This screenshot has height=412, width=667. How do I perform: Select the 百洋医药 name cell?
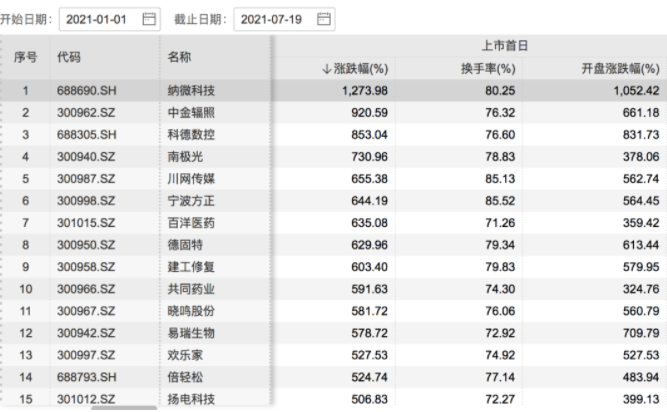pos(191,223)
